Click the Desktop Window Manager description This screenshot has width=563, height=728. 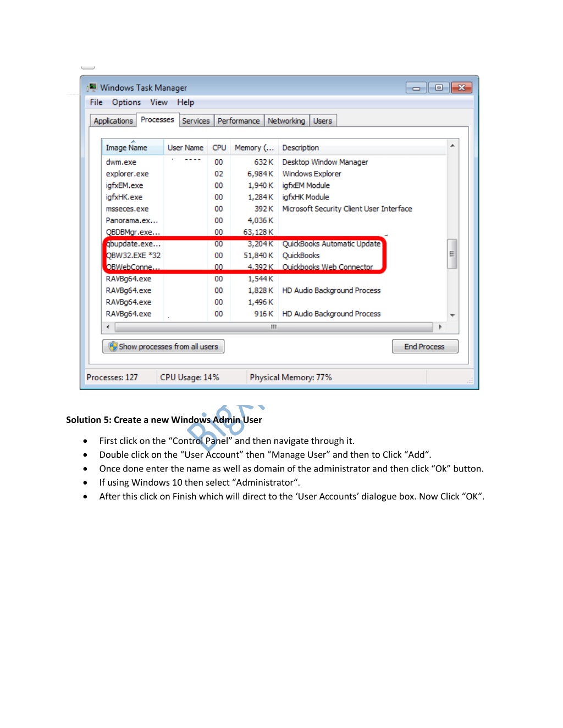[325, 162]
